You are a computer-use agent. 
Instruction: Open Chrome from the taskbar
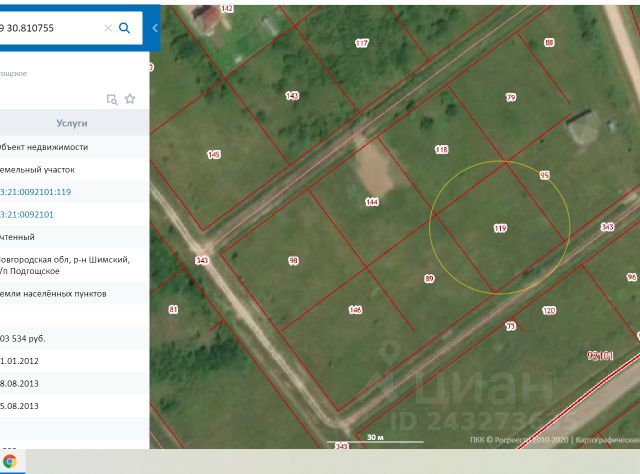10,461
